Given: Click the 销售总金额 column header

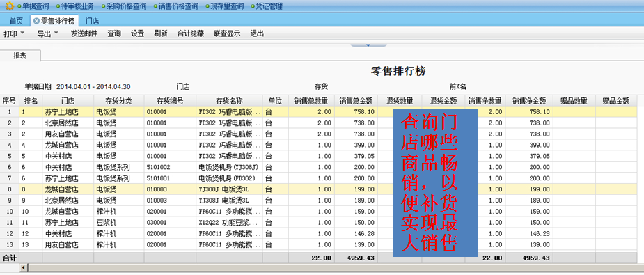Looking at the screenshot, I should click(x=356, y=101).
